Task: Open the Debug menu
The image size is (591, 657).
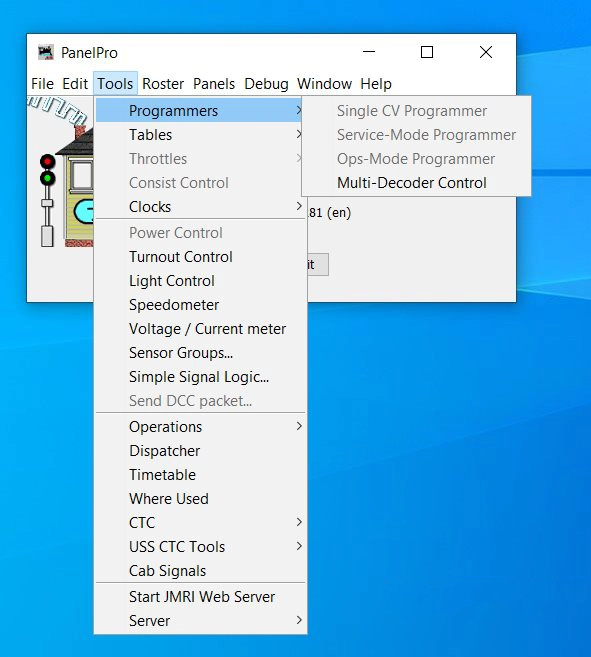Action: click(266, 84)
